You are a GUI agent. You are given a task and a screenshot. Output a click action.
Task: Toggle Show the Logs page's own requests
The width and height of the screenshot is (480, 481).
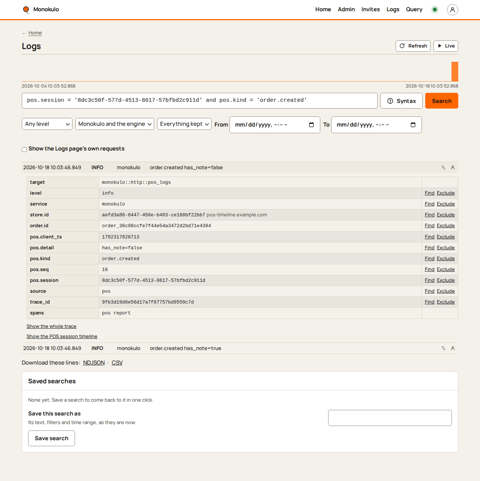tap(24, 149)
